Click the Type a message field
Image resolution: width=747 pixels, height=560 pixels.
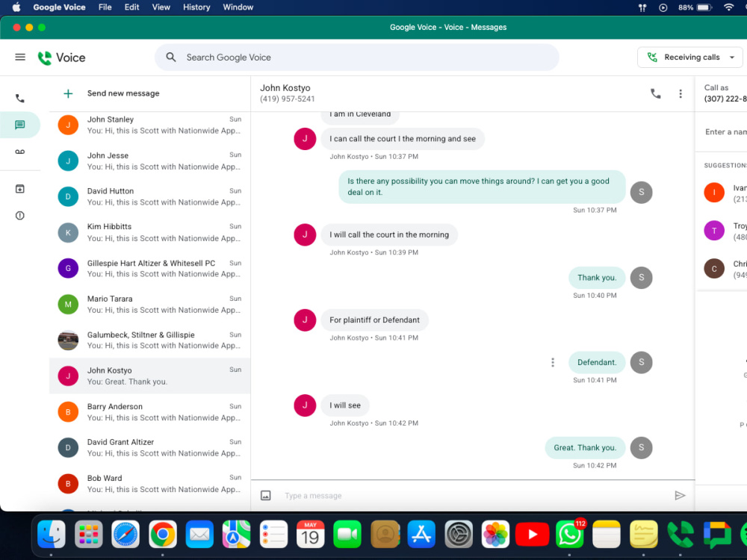coord(474,496)
